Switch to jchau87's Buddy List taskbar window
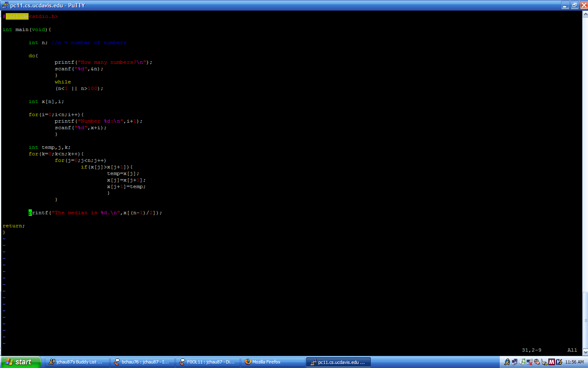The height and width of the screenshot is (368, 588). [x=77, y=362]
